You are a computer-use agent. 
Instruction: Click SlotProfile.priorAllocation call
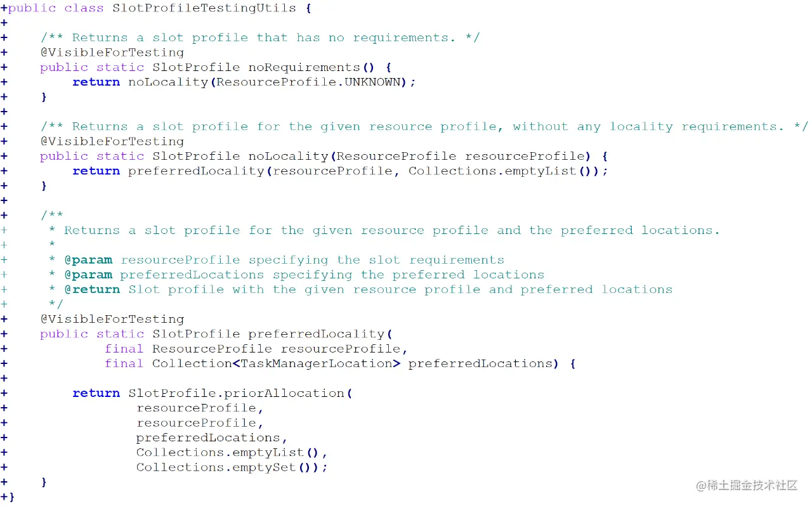[236, 393]
